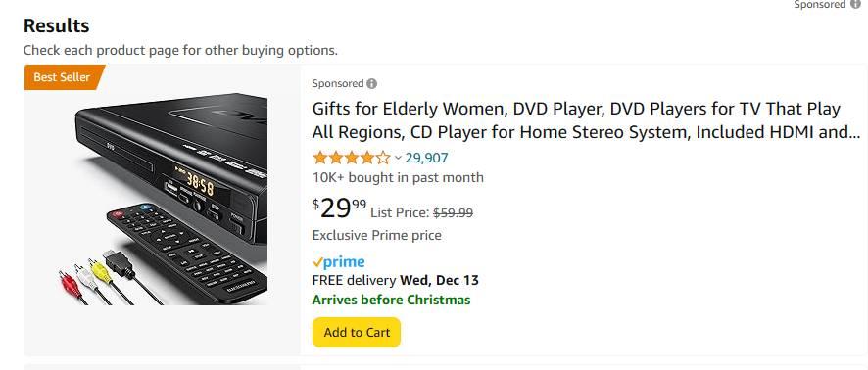
Task: Click the other buying options notice
Action: (180, 50)
